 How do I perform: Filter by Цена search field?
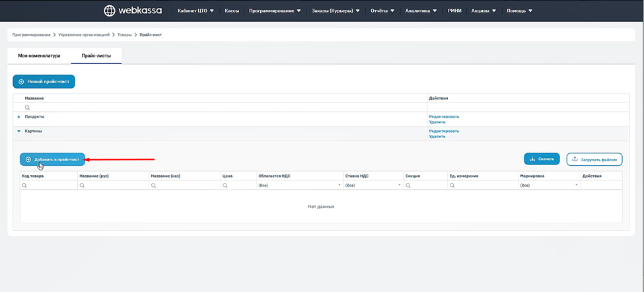point(238,186)
